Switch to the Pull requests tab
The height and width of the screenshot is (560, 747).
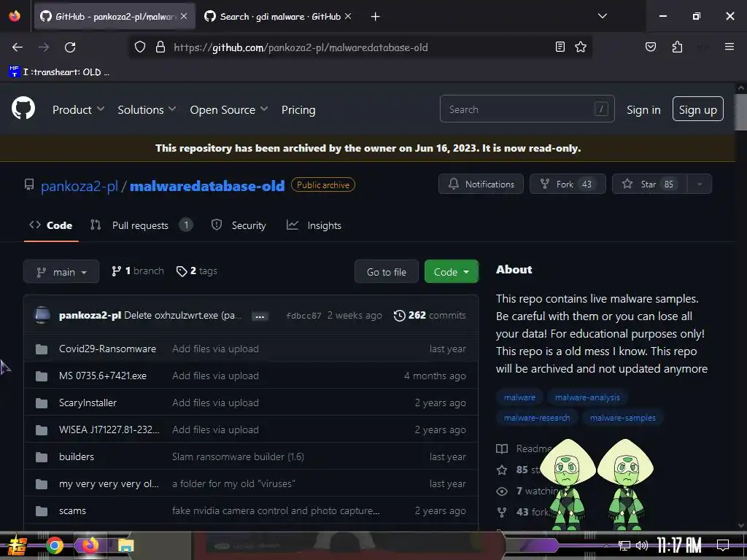pyautogui.click(x=141, y=225)
